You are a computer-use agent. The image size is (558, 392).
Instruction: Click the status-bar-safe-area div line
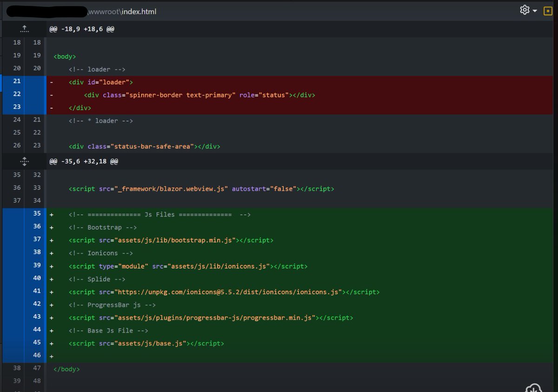pos(145,146)
